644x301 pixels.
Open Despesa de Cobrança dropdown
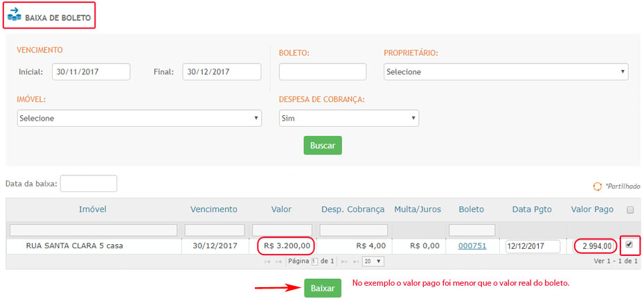click(x=348, y=118)
